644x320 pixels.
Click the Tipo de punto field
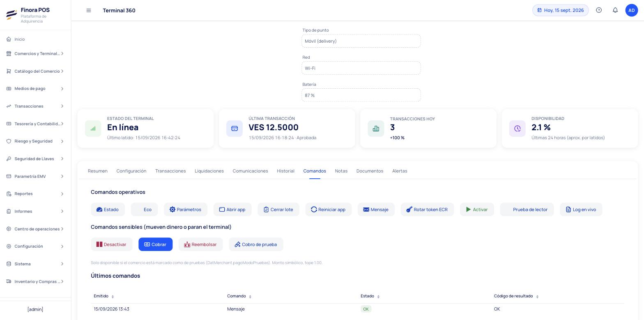(x=361, y=41)
